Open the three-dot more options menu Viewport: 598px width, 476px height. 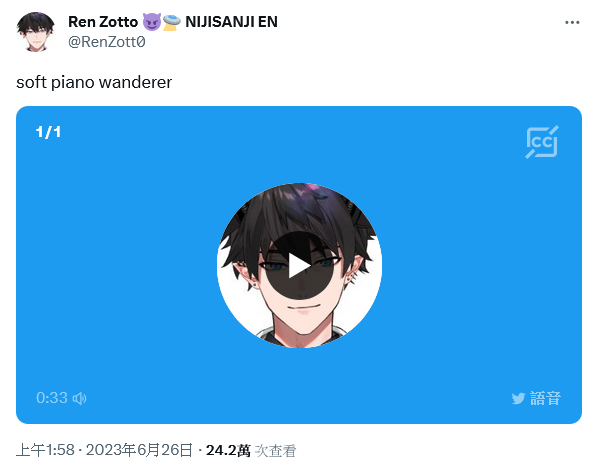click(572, 23)
